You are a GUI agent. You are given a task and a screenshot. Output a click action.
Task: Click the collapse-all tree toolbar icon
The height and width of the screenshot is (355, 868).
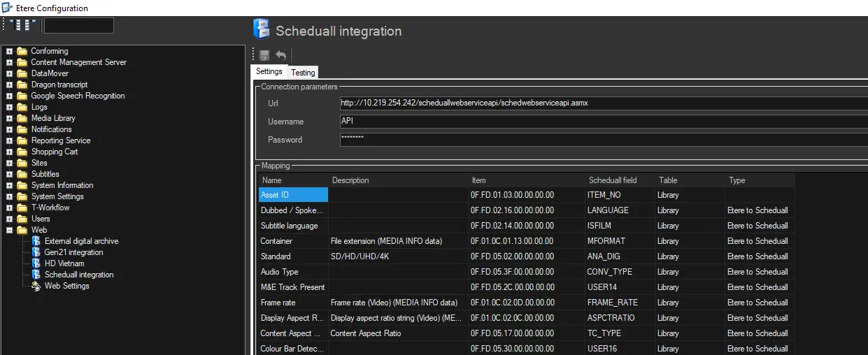pos(29,25)
